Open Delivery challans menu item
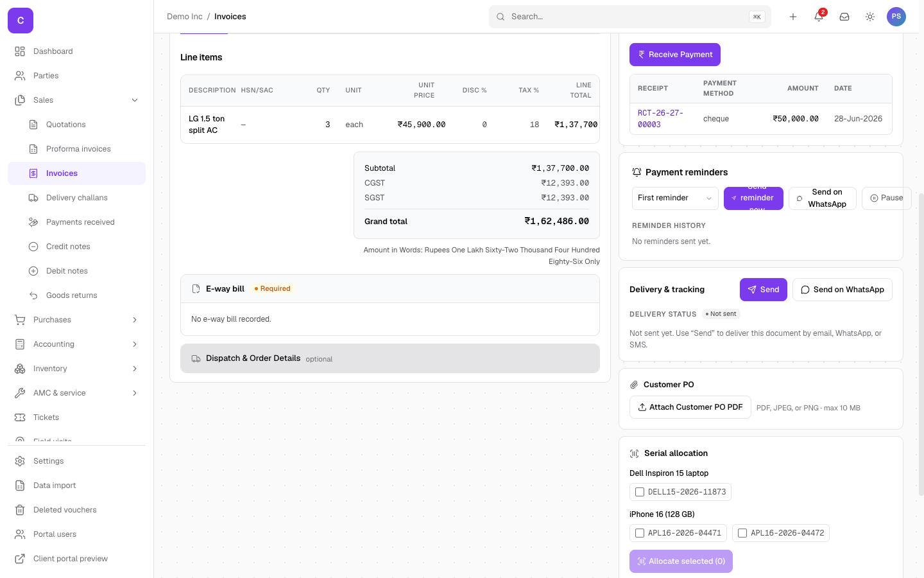Screen dimensions: 924x578 point(76,198)
